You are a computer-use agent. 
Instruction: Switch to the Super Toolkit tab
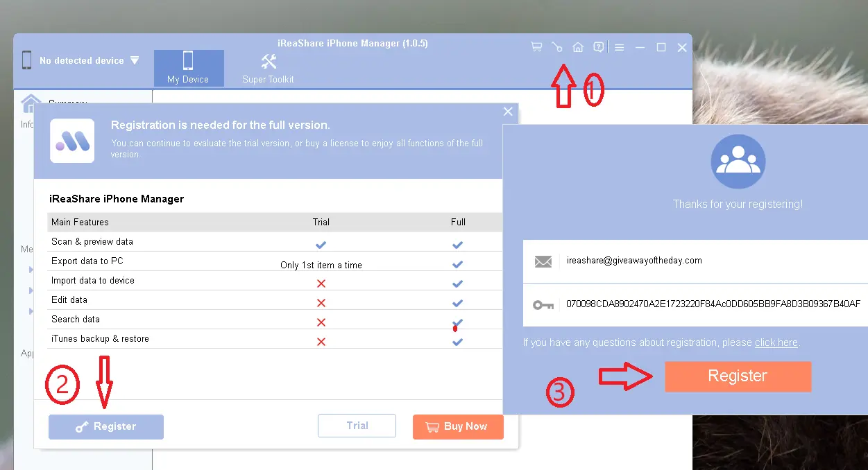click(268, 68)
